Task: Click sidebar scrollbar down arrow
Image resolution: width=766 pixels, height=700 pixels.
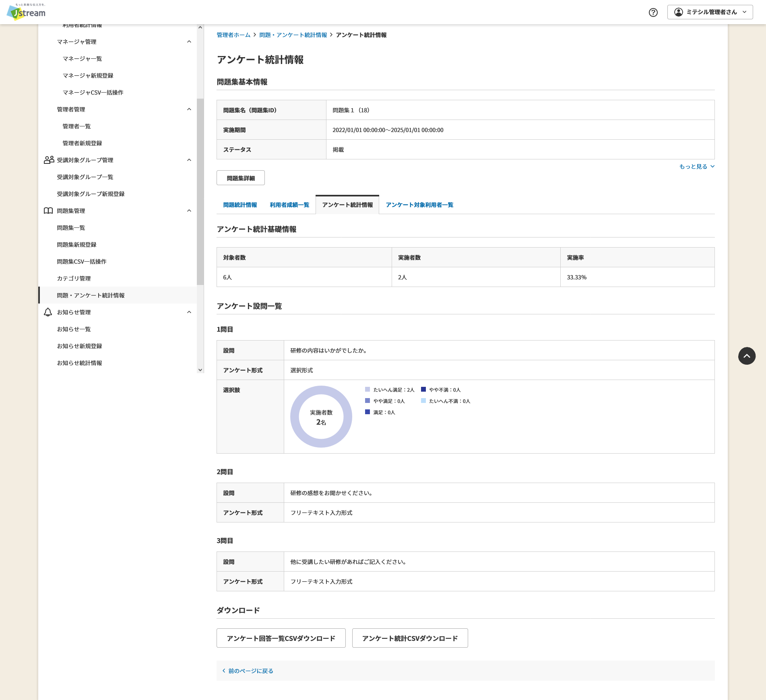Action: coord(200,370)
